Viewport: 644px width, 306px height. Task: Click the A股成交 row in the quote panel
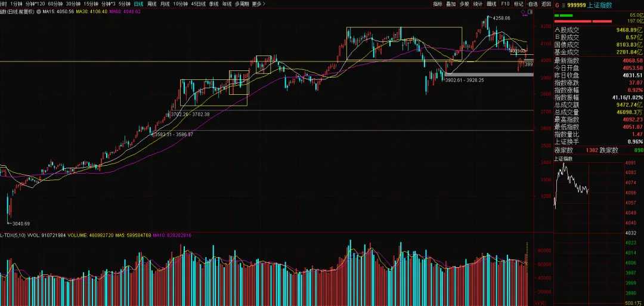coord(599,30)
